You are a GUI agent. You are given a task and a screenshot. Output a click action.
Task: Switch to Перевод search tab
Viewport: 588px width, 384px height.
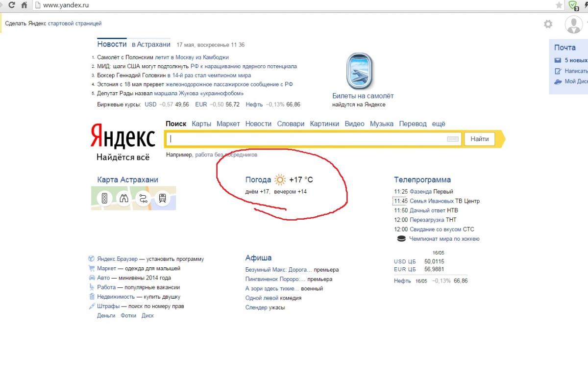pyautogui.click(x=413, y=124)
